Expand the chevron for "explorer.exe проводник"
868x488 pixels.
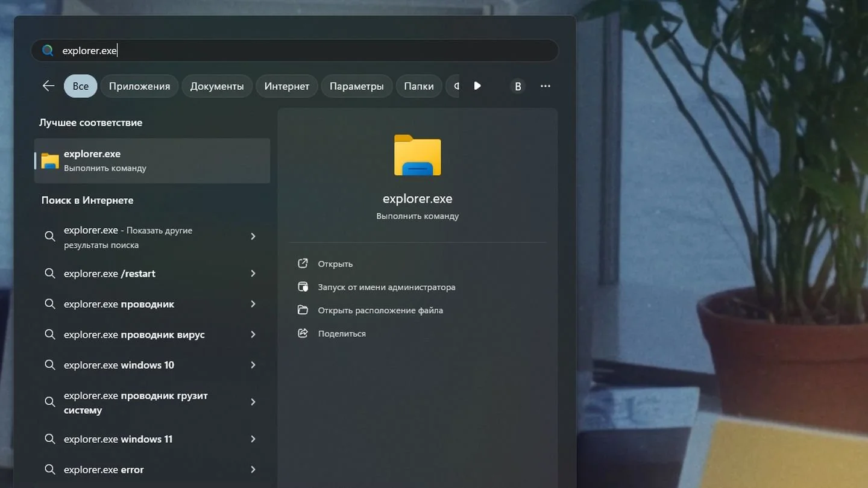click(x=253, y=304)
